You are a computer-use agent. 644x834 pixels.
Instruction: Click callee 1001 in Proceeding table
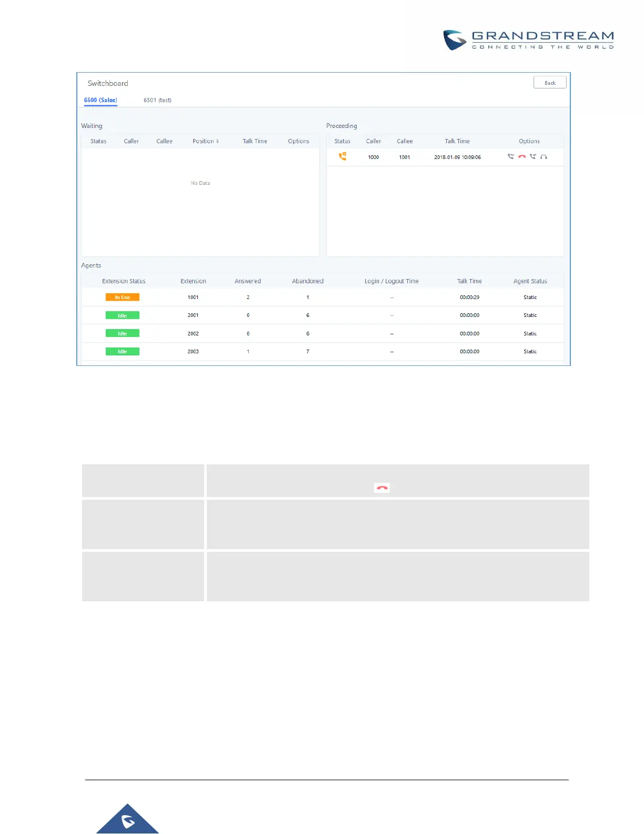tap(405, 157)
